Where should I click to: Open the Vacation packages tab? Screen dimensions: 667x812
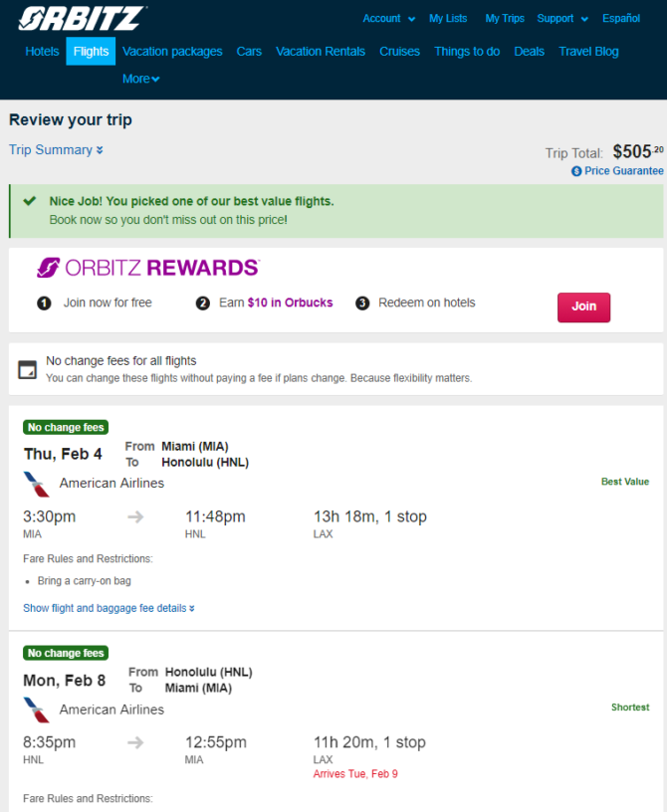172,52
